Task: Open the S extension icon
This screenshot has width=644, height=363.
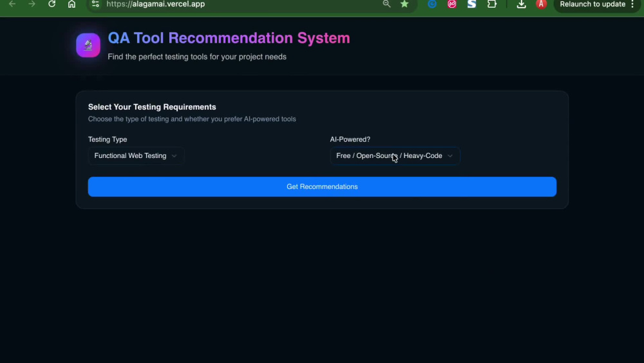Action: (x=472, y=4)
